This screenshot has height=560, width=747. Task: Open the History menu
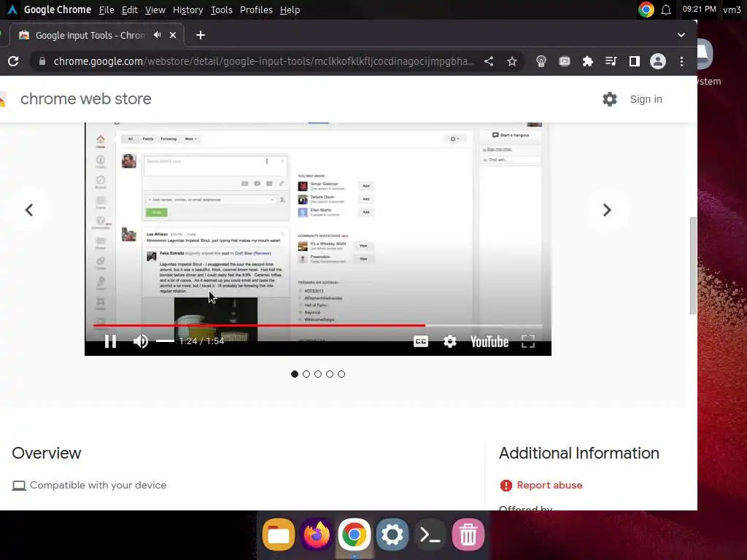(x=187, y=10)
